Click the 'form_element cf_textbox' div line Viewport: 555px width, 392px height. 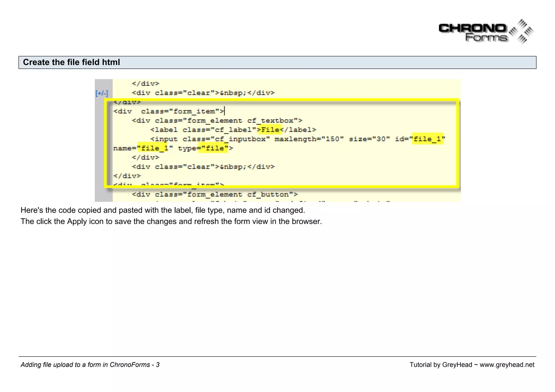point(217,120)
